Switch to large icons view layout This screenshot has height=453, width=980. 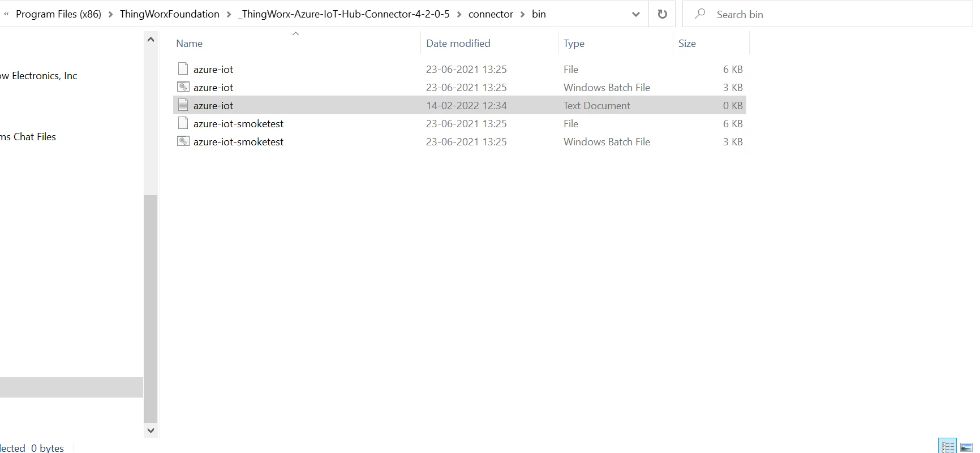click(966, 447)
